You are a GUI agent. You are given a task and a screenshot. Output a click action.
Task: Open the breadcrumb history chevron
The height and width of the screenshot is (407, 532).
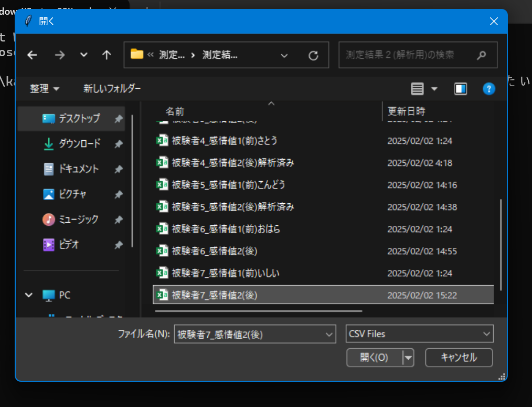[284, 55]
